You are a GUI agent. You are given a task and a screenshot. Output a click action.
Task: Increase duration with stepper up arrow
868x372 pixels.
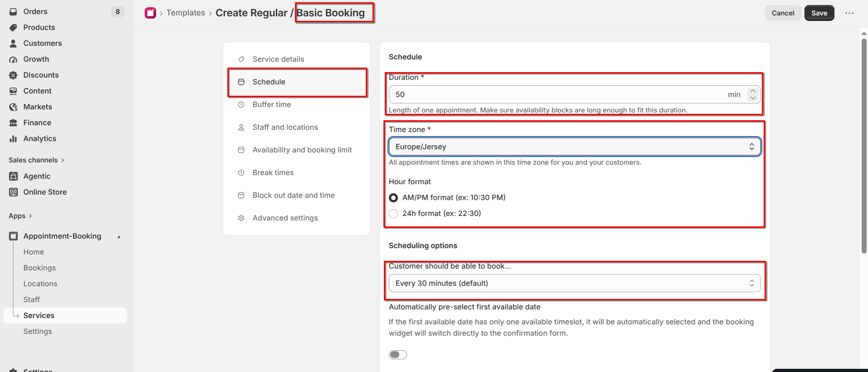(x=753, y=91)
